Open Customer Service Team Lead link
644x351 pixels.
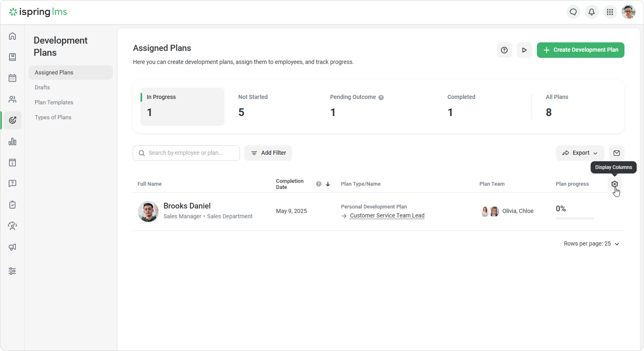point(387,215)
